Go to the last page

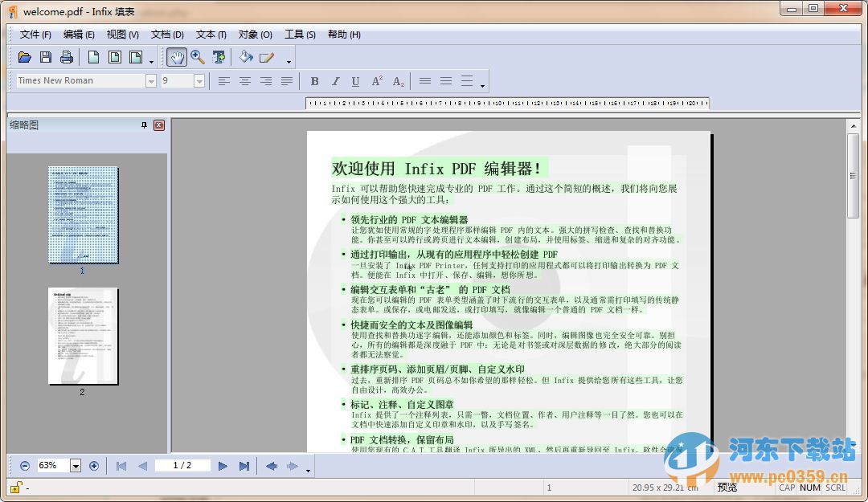[245, 465]
